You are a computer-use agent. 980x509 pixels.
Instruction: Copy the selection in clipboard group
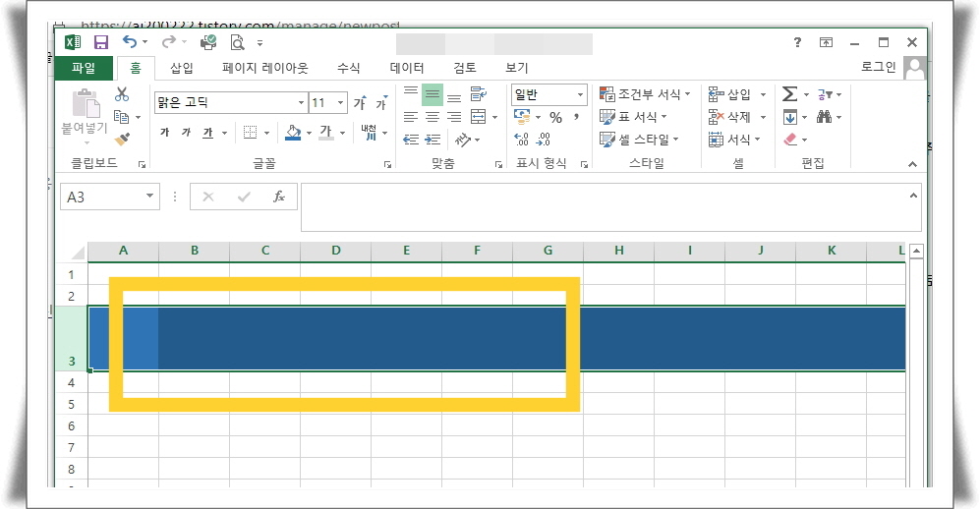[x=121, y=117]
